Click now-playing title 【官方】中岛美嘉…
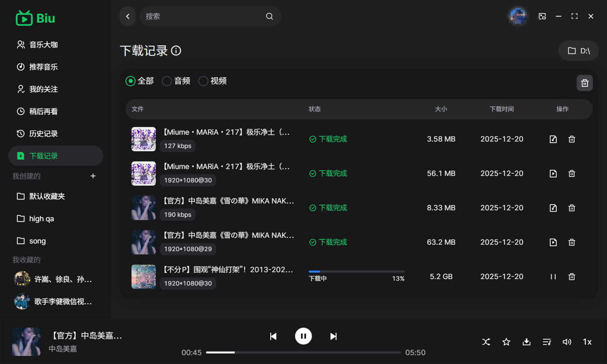 85,336
